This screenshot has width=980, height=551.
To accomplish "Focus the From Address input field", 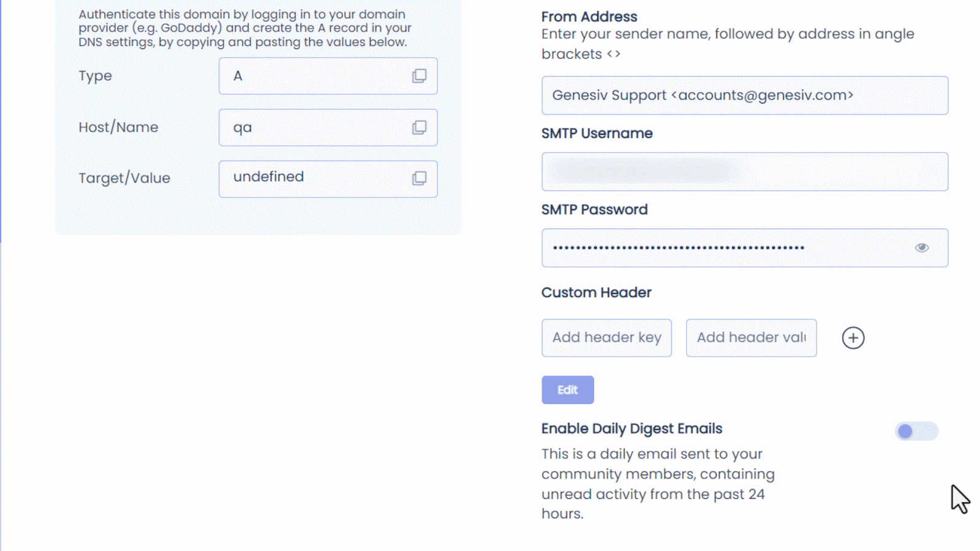I will [745, 96].
